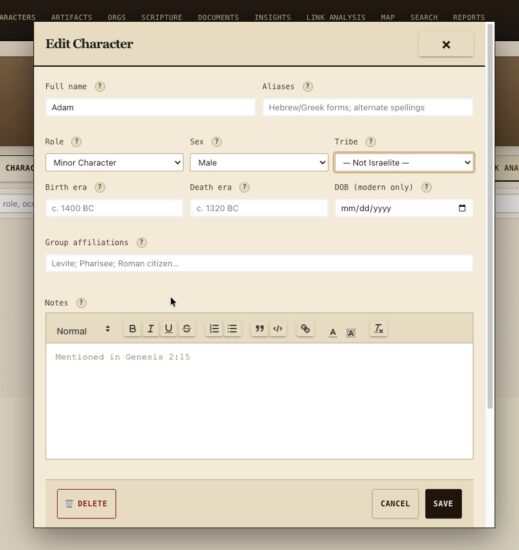Toggle underline formatting in Notes toolbar
Screen dimensions: 519x550
point(169,329)
